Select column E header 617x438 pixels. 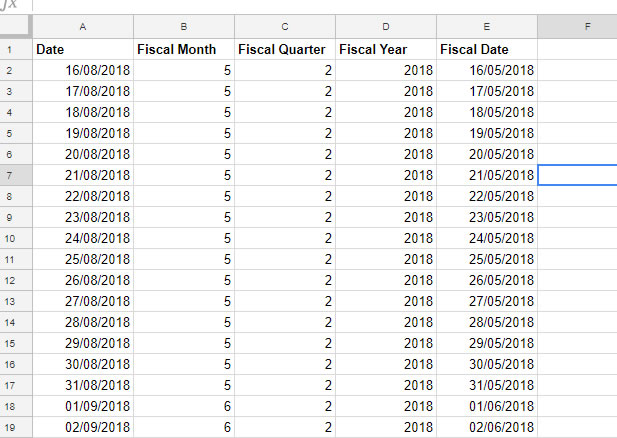coord(487,27)
